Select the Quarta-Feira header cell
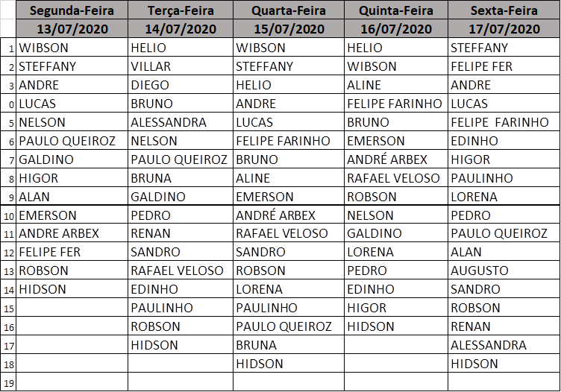This screenshot has height=392, width=561. click(x=289, y=10)
